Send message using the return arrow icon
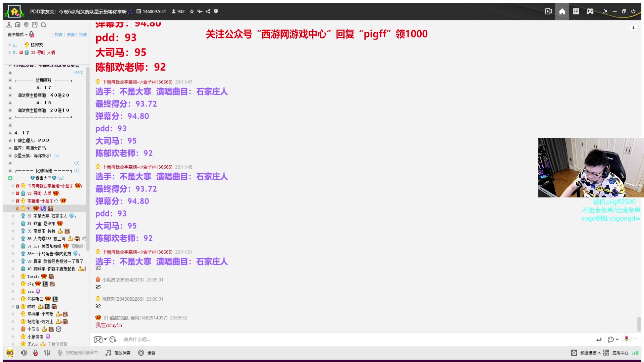The width and height of the screenshot is (644, 362). [599, 340]
